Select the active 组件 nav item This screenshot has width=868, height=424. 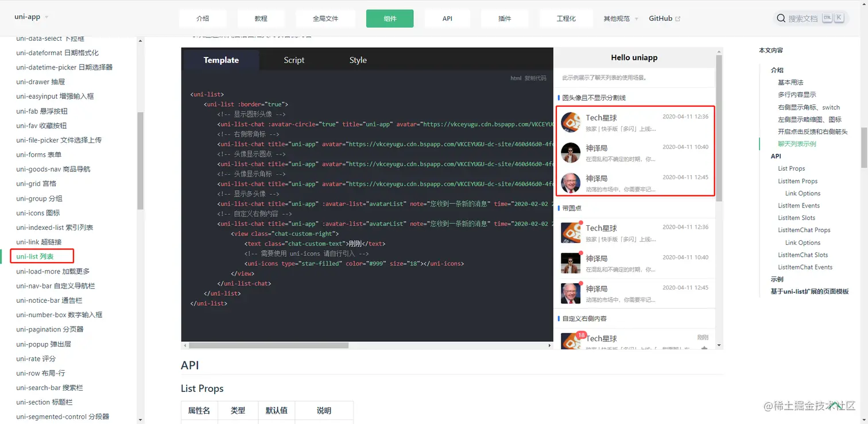[390, 18]
